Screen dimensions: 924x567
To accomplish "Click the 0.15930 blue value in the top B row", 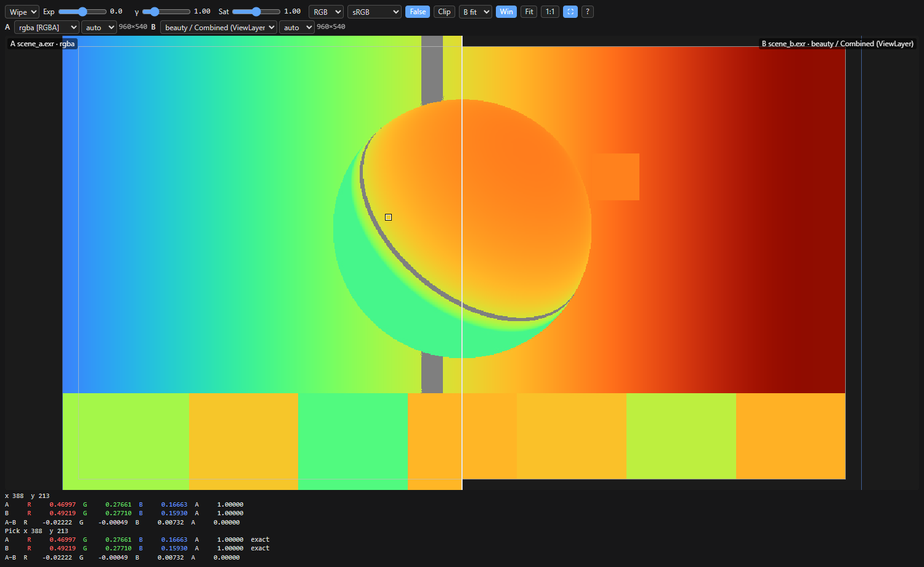I will (174, 513).
